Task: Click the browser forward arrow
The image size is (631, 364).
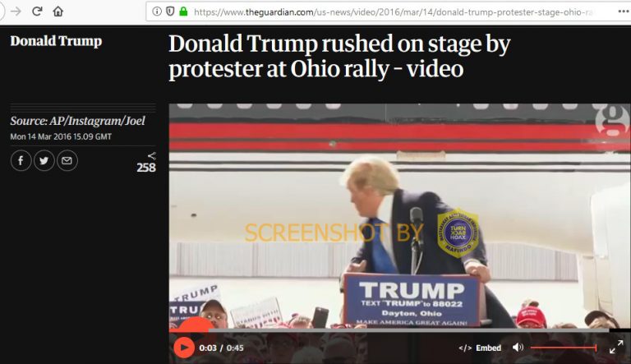Action: point(16,12)
